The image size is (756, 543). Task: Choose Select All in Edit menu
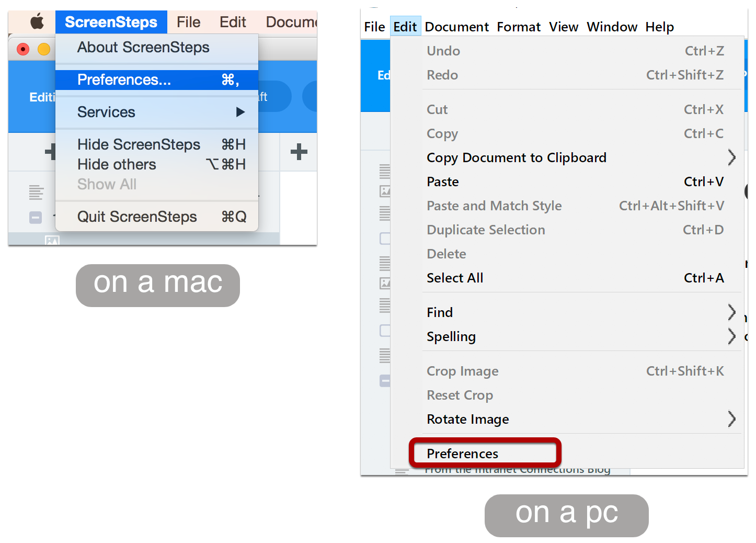[567, 278]
